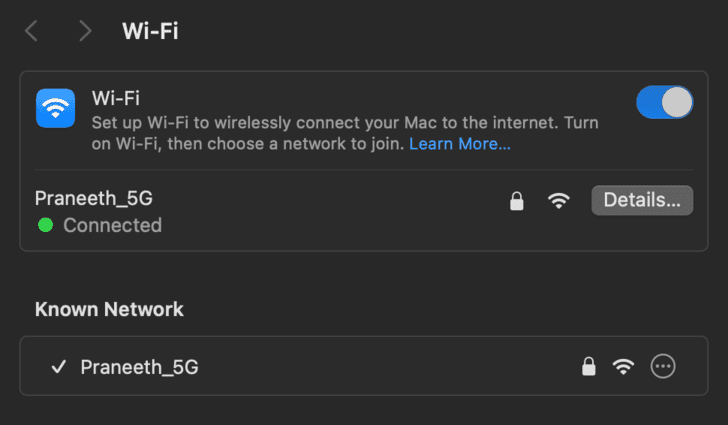Turn off the Wi-Fi switch
Screen dimensions: 728x425
tap(664, 102)
